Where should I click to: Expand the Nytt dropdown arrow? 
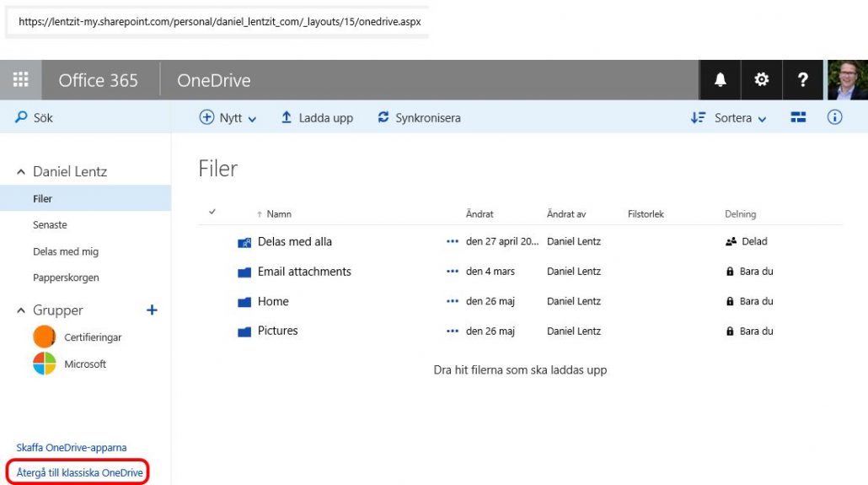point(253,119)
